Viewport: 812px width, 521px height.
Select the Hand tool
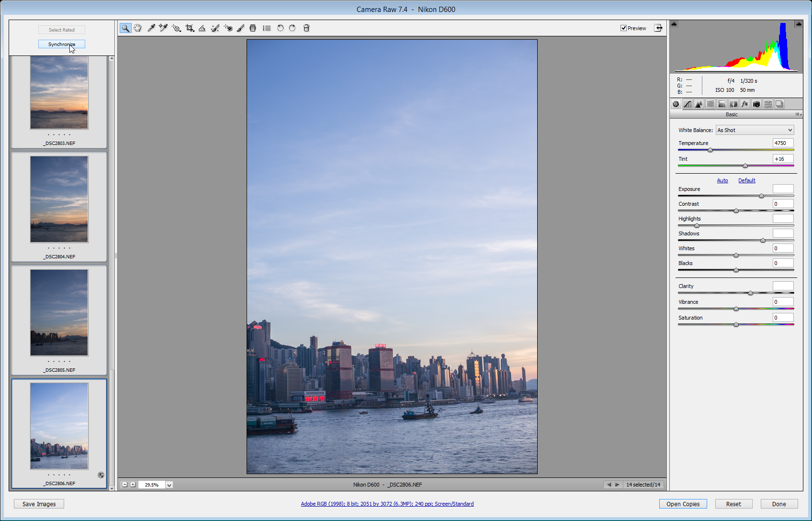138,28
